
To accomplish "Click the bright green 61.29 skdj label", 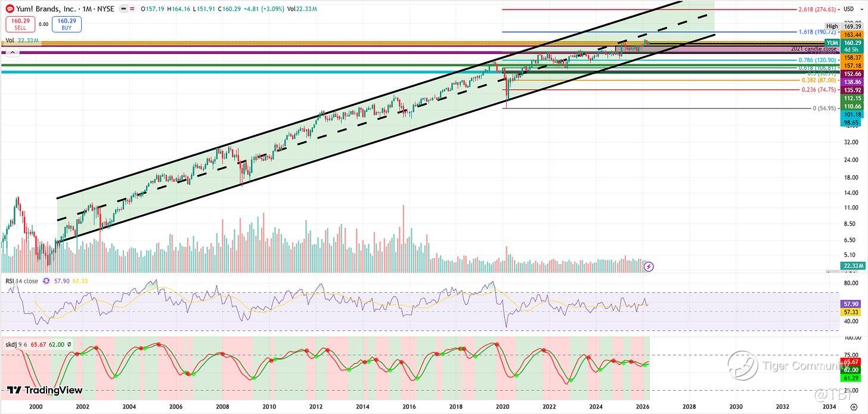I will tap(852, 378).
